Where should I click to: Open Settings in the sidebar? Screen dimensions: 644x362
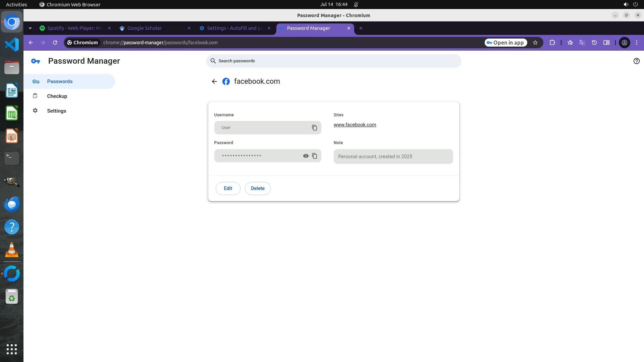click(56, 111)
